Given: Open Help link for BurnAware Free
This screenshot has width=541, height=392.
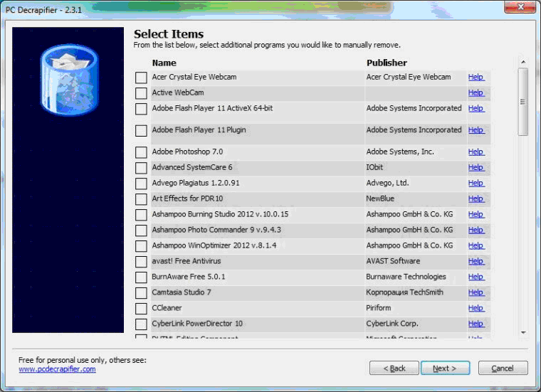Looking at the screenshot, I should [476, 277].
